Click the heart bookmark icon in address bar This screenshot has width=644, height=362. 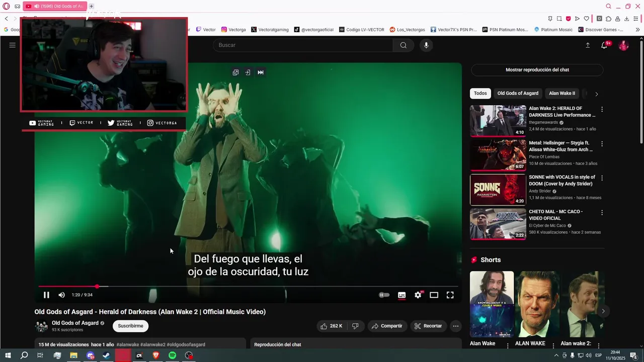(586, 19)
